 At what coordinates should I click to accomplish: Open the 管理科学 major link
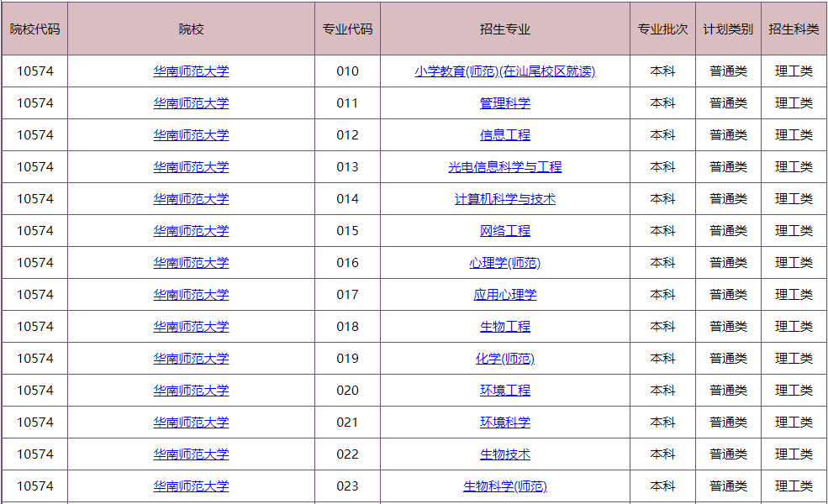click(x=505, y=103)
